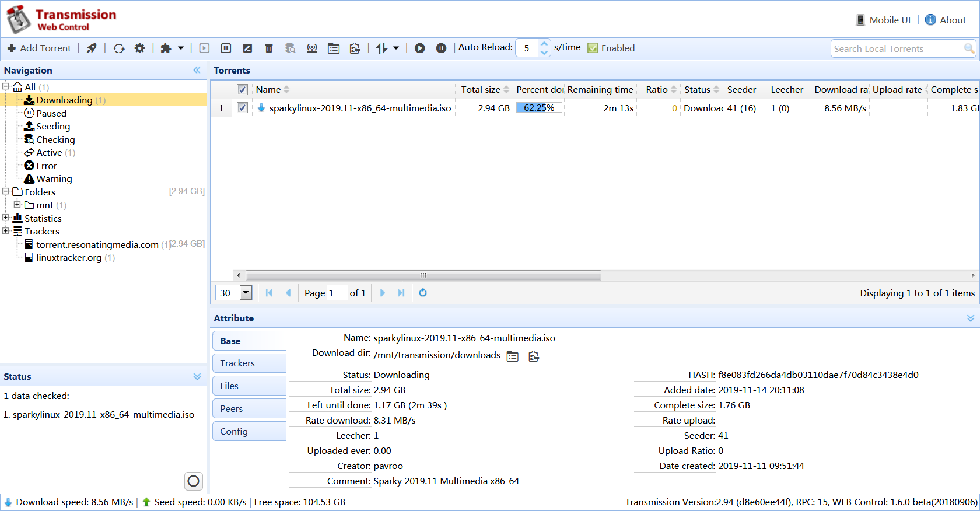Expand the mnt folder node
Image resolution: width=980 pixels, height=511 pixels.
(17, 205)
